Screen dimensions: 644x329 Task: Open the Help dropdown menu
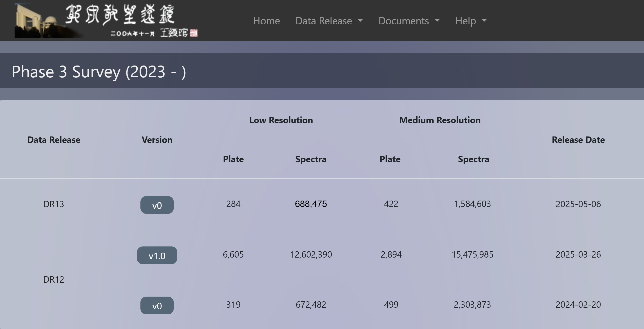[471, 21]
